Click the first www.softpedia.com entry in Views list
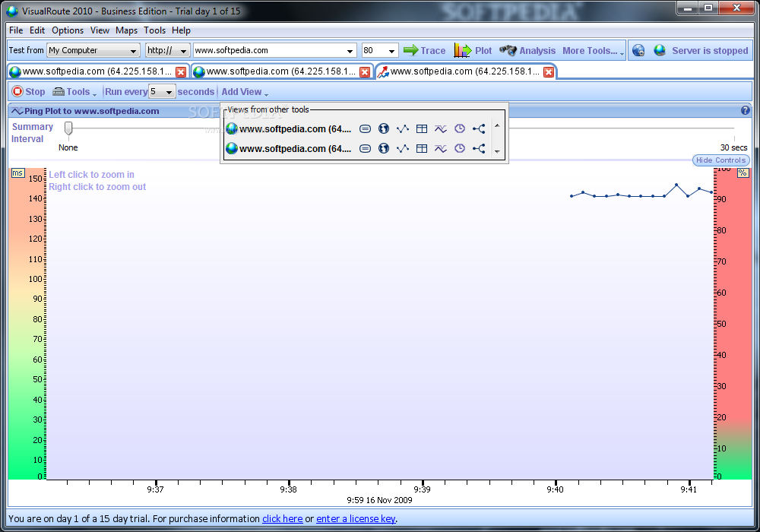760x532 pixels. pyautogui.click(x=295, y=129)
